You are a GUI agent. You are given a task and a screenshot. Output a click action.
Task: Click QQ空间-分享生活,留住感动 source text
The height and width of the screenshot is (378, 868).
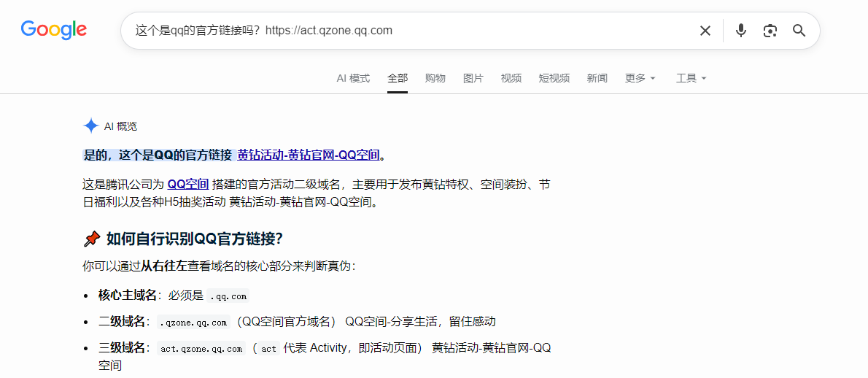(420, 322)
